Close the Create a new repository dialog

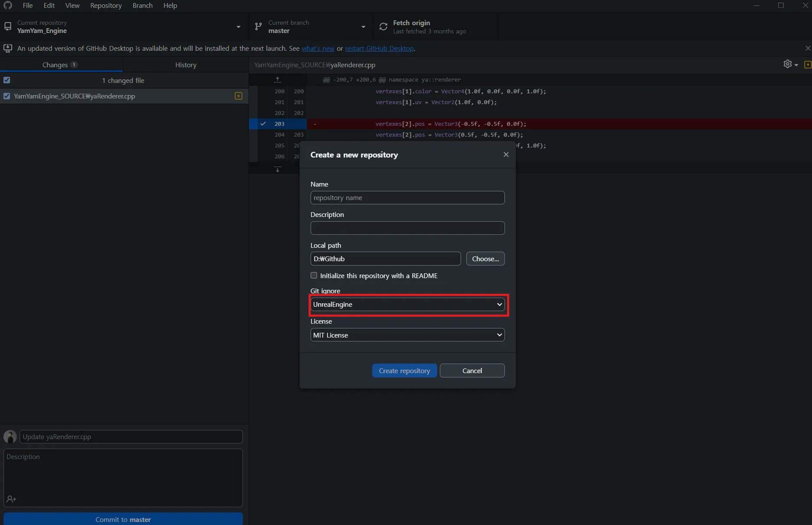pos(506,155)
